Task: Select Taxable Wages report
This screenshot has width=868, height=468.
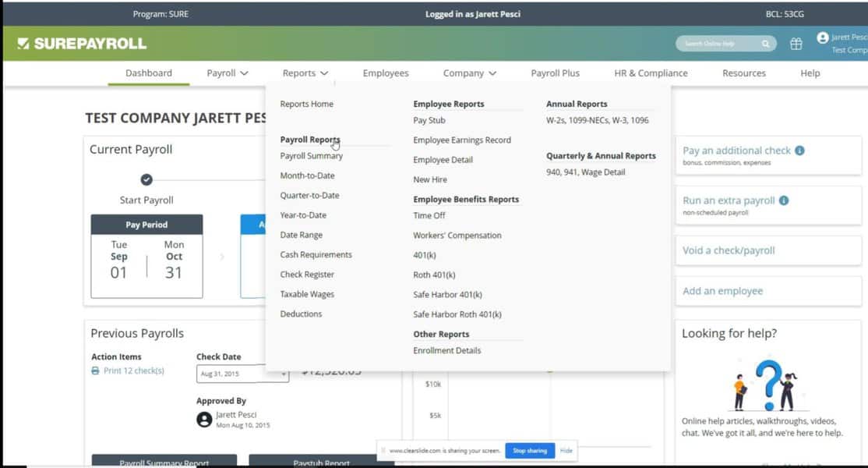Action: [307, 294]
